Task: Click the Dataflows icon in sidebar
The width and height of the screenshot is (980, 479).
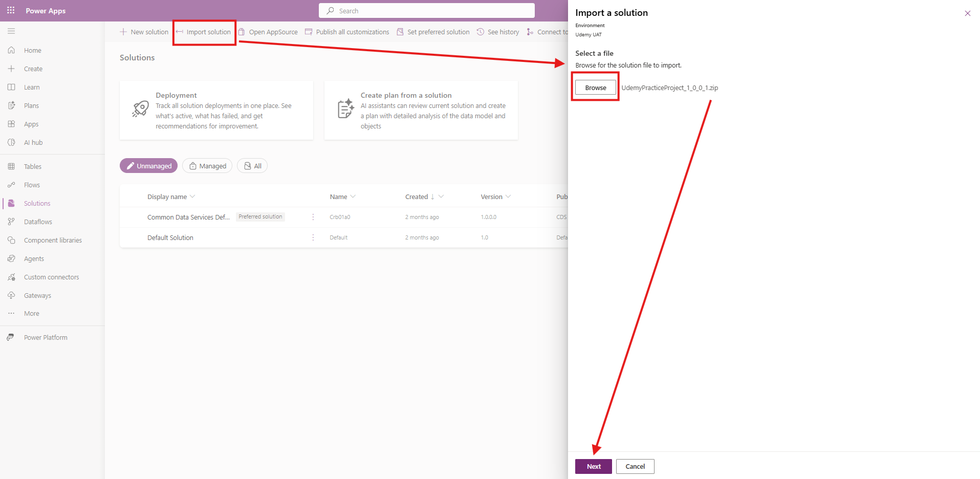Action: pos(11,222)
